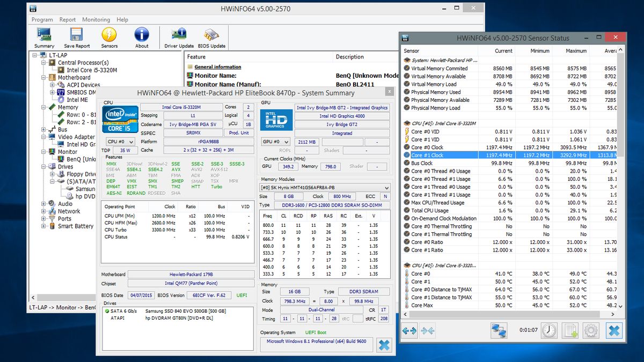Click the Maximum column header
644x362 pixels.
click(x=570, y=51)
